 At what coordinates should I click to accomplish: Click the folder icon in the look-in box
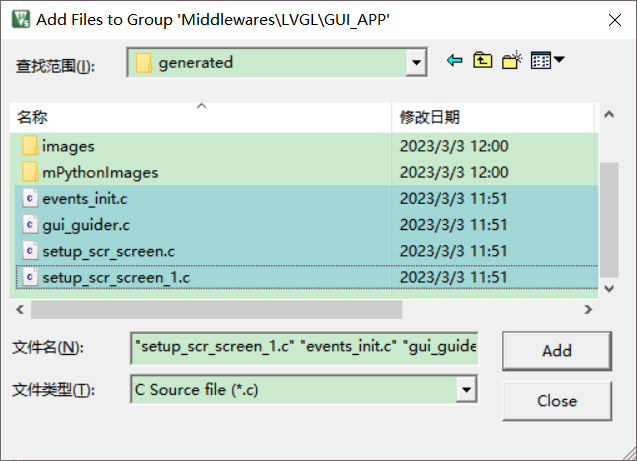[144, 63]
